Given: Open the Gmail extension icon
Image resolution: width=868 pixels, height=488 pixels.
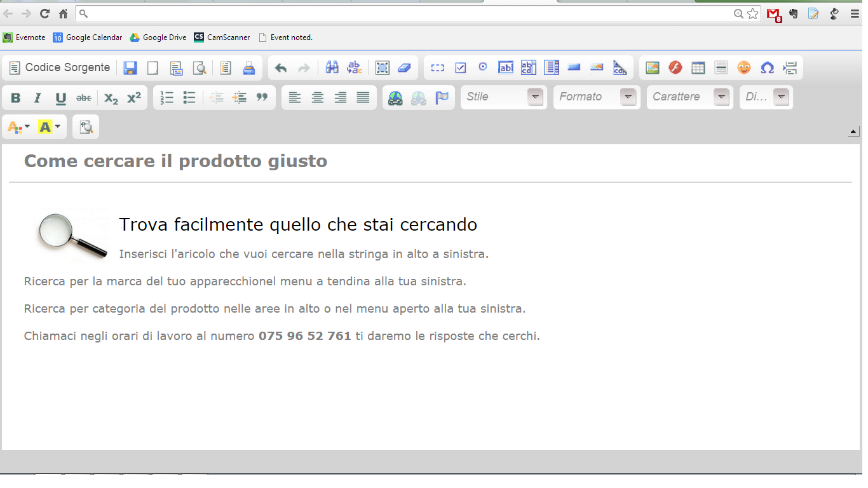Looking at the screenshot, I should (x=773, y=14).
